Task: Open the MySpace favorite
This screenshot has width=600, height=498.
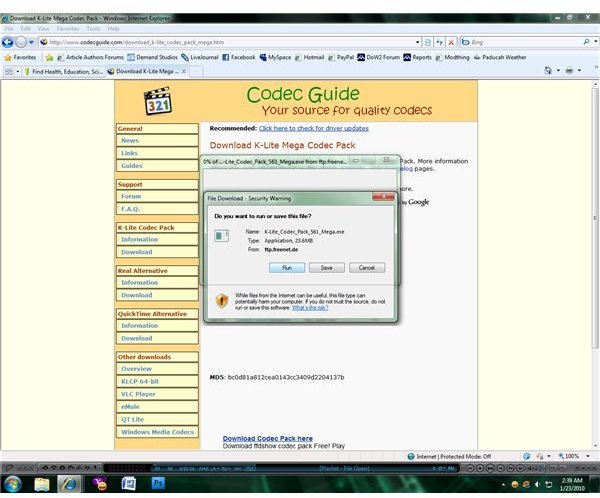Action: point(275,57)
